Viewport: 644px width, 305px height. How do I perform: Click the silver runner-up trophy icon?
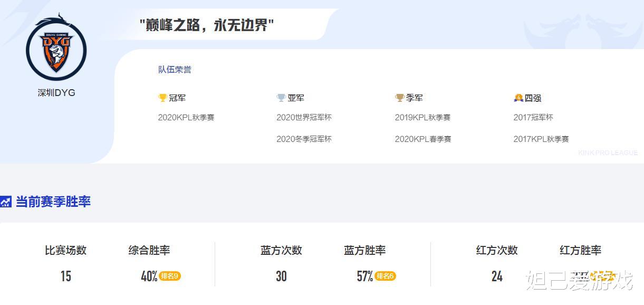[281, 98]
